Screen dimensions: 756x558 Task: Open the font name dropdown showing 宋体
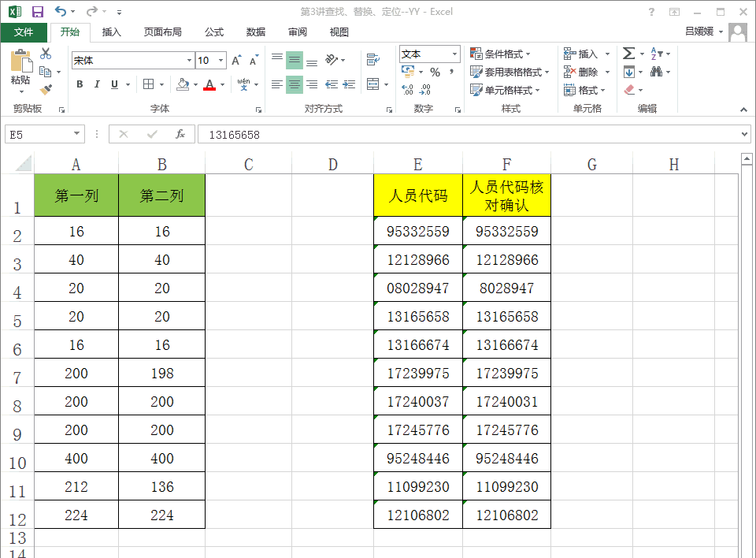tap(130, 60)
